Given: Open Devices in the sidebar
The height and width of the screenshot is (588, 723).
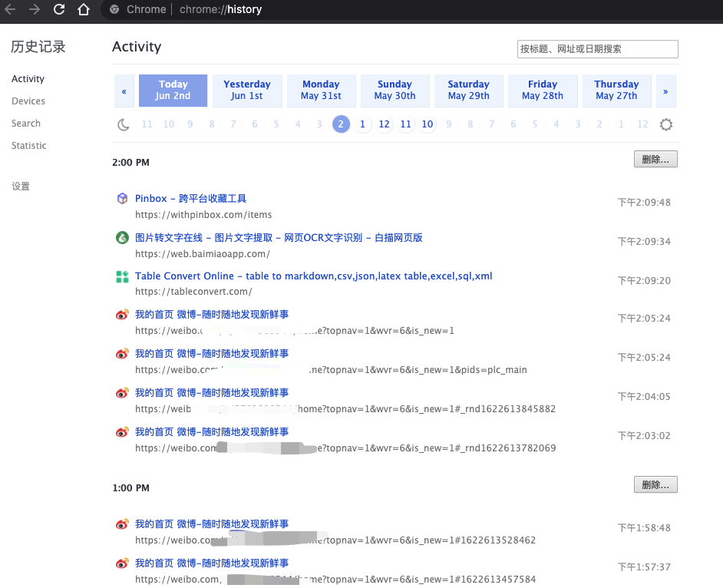Looking at the screenshot, I should coord(28,101).
